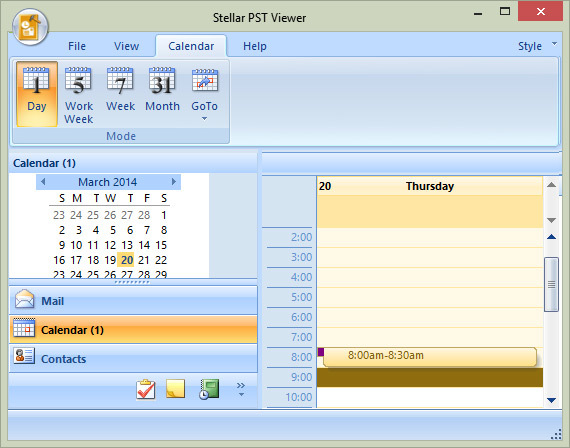This screenshot has width=570, height=448.
Task: Go to next month in mini calendar
Action: pos(174,181)
